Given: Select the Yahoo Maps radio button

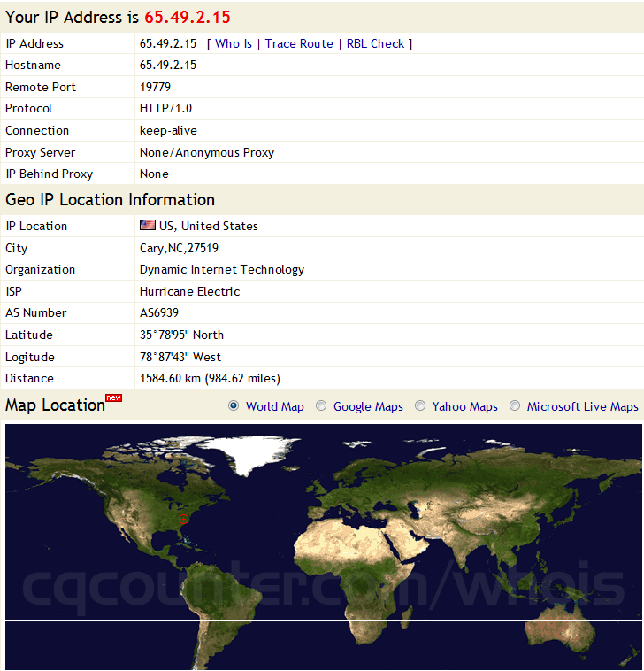Looking at the screenshot, I should click(x=420, y=405).
